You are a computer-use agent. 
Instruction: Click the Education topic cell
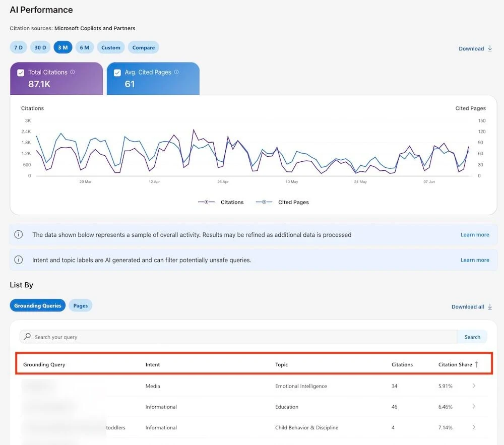(286, 407)
